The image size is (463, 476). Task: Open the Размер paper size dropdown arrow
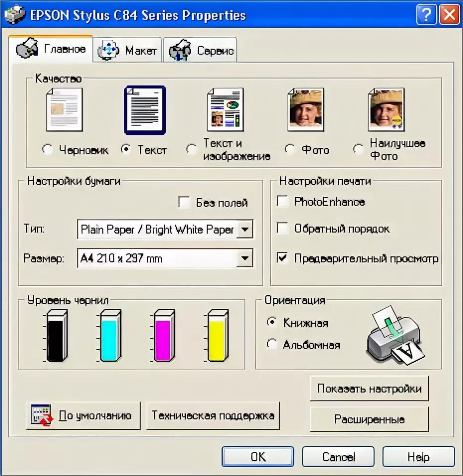(245, 258)
